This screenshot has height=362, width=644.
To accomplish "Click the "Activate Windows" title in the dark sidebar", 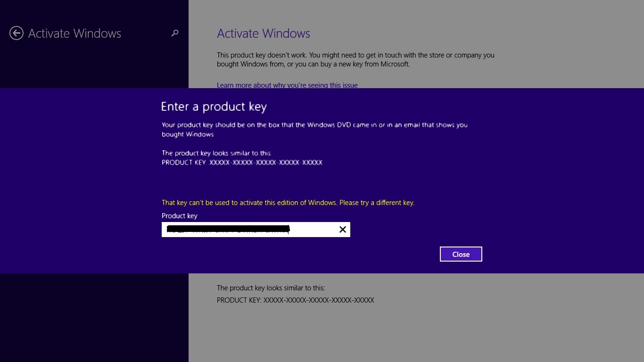I will click(74, 33).
